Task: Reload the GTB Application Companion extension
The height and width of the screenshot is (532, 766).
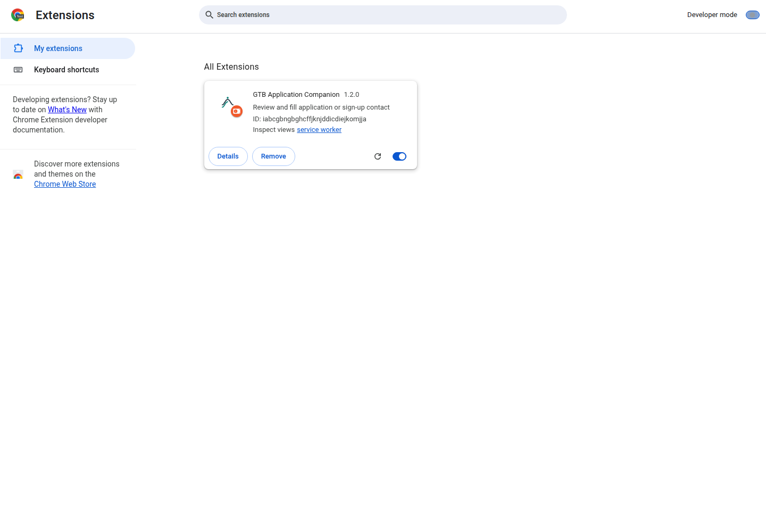Action: [x=378, y=156]
